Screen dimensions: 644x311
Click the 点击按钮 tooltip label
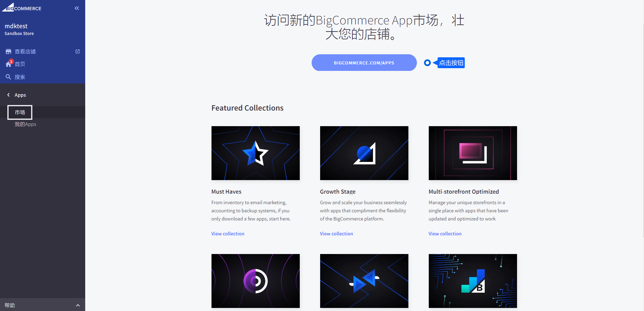(451, 63)
